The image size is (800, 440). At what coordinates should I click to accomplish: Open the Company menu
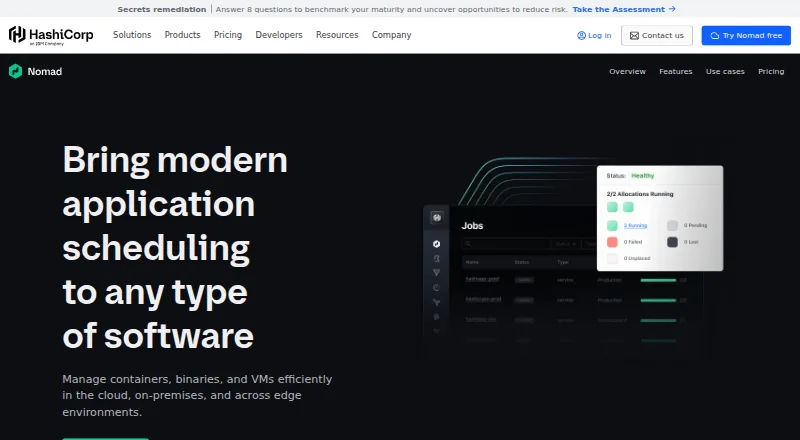click(x=391, y=35)
